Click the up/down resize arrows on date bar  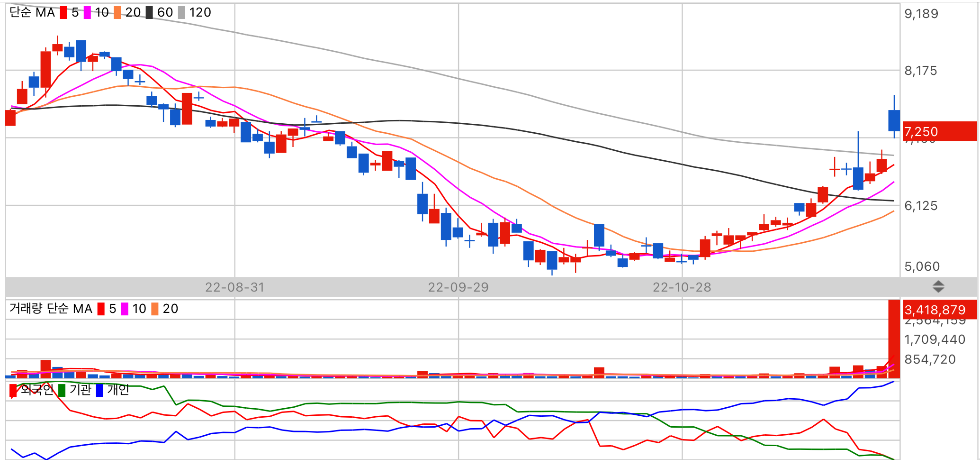(x=938, y=287)
